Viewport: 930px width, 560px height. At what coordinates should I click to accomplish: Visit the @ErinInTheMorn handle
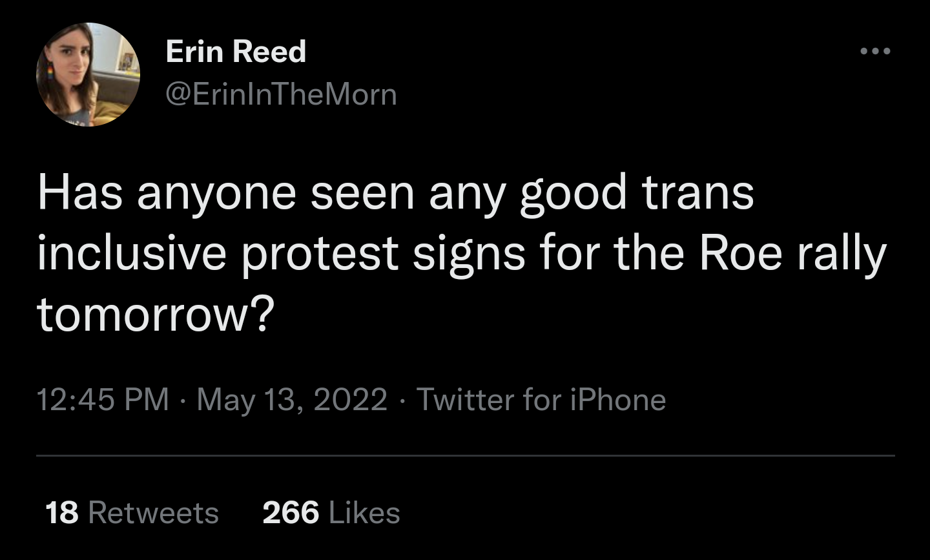click(281, 95)
